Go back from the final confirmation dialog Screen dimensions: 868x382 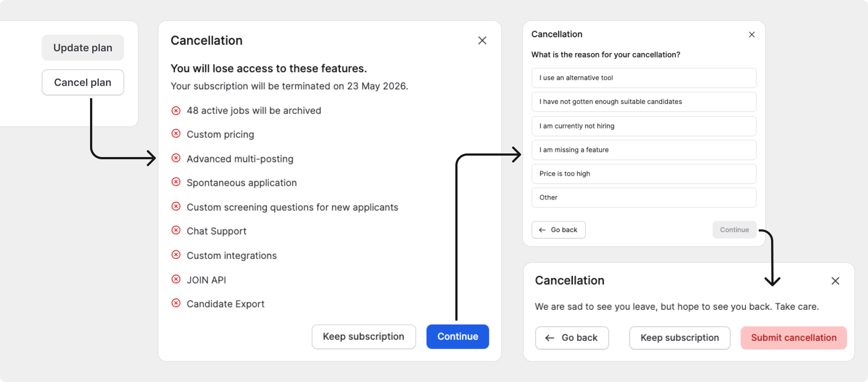pyautogui.click(x=572, y=338)
